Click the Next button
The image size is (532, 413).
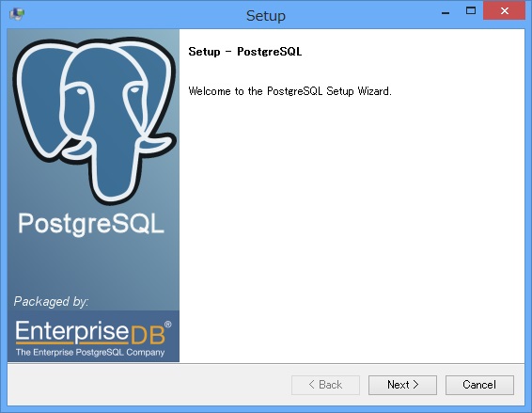(x=402, y=385)
